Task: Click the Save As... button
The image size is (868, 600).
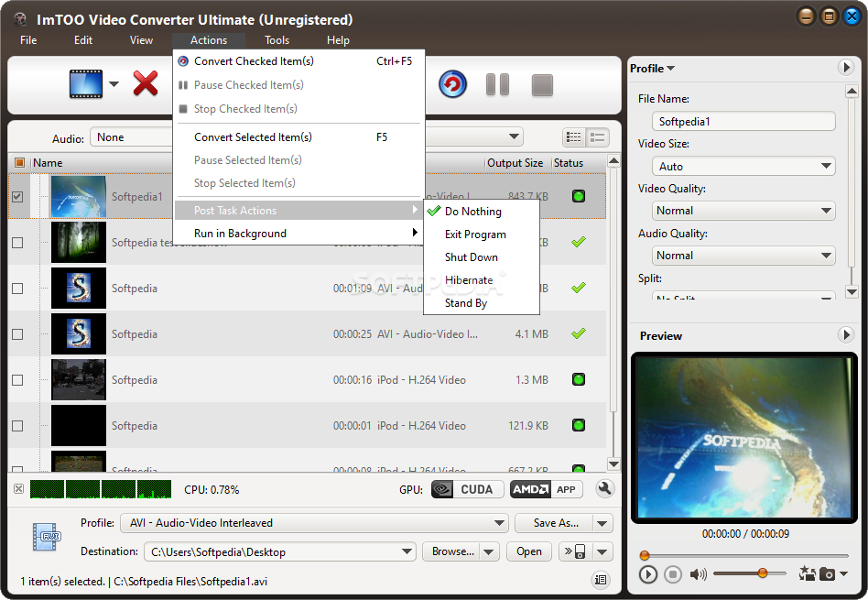Action: coord(554,523)
